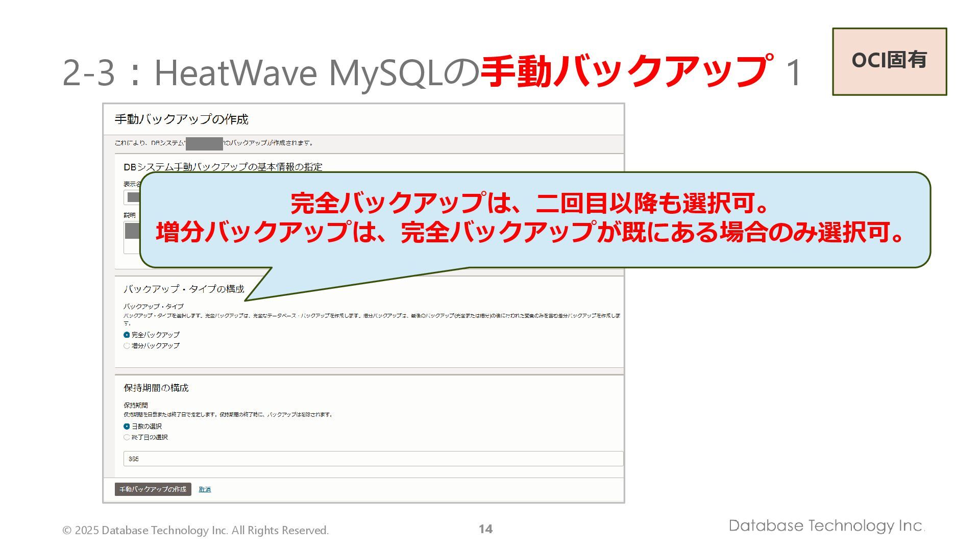Image resolution: width=980 pixels, height=551 pixels.
Task: Click the 手動バックアップの作成 button
Action: coord(153,489)
